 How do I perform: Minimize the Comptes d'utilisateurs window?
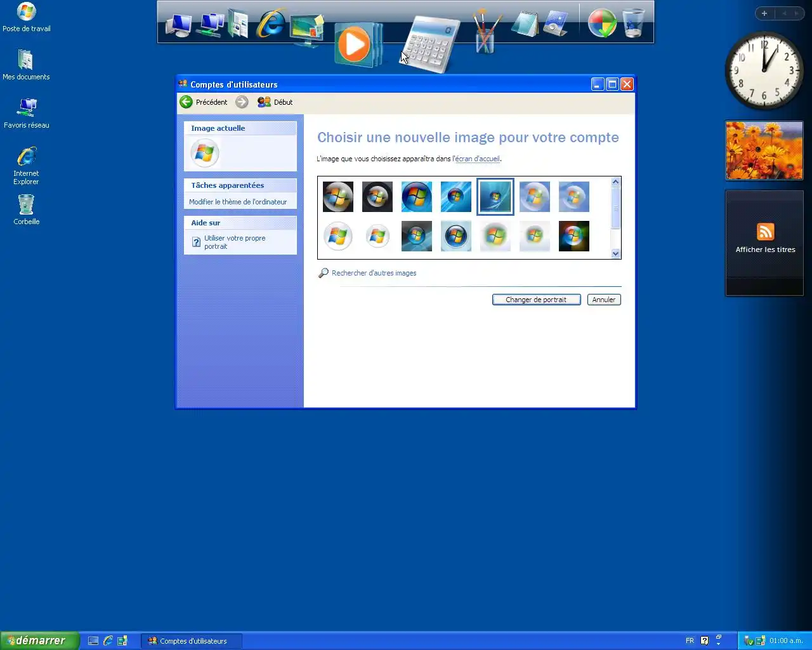click(598, 84)
